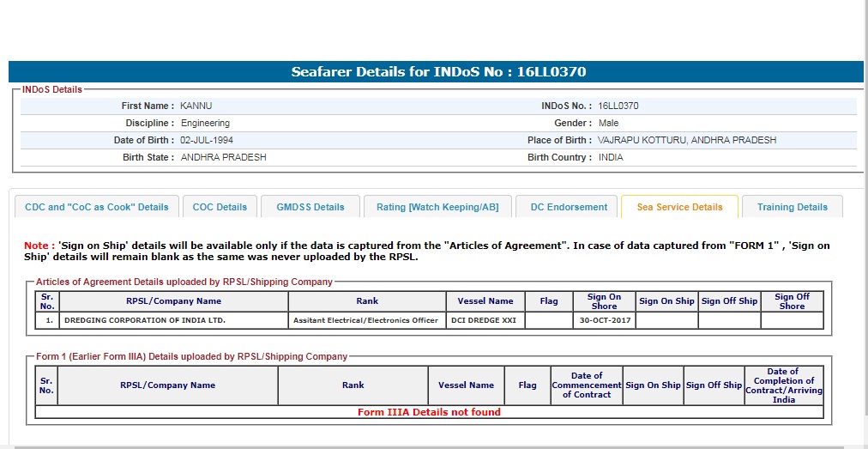The image size is (868, 449).
Task: Click the DCI DREDGE XXI vessel cell
Action: point(485,320)
